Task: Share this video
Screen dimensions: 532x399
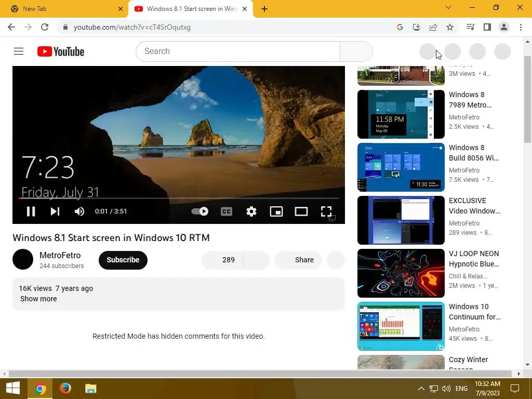Action: pos(298,260)
